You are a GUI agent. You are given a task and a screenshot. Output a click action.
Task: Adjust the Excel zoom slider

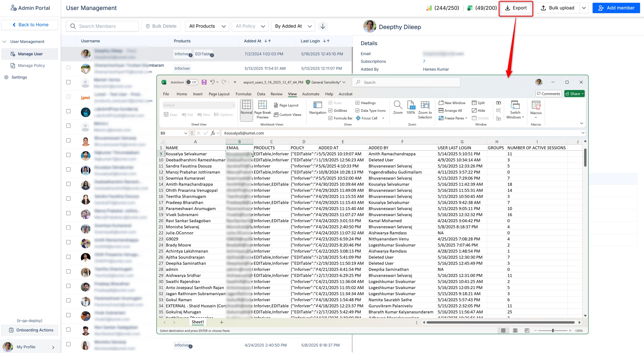tap(553, 331)
